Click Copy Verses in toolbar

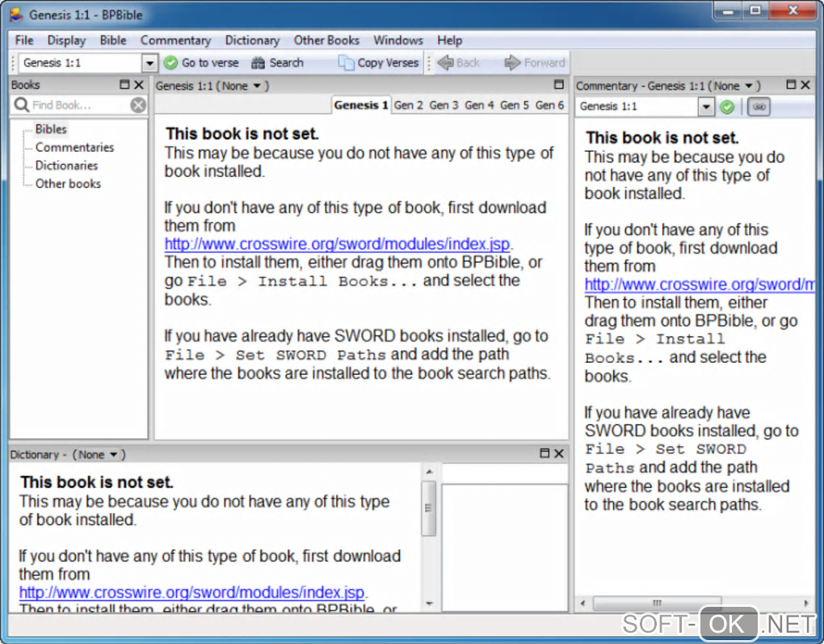[x=379, y=62]
